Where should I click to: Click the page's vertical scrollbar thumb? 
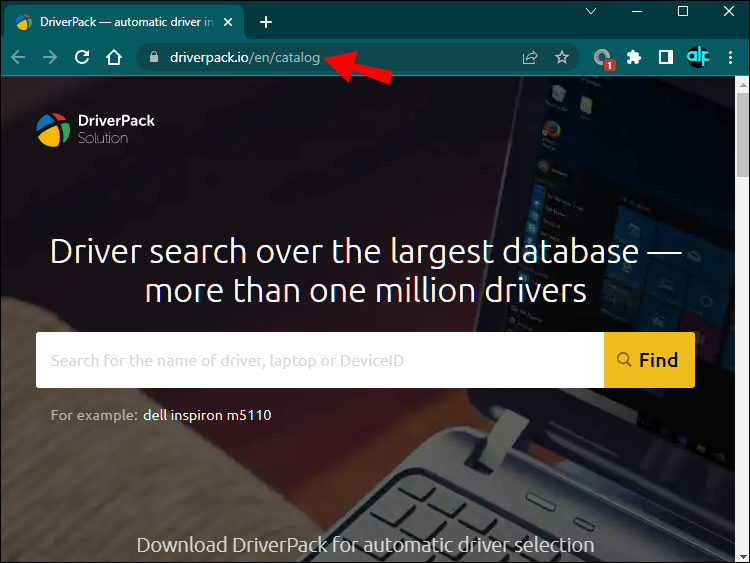[743, 135]
